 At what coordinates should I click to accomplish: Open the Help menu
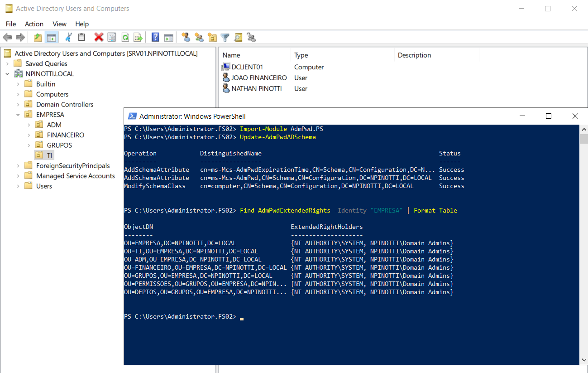82,24
